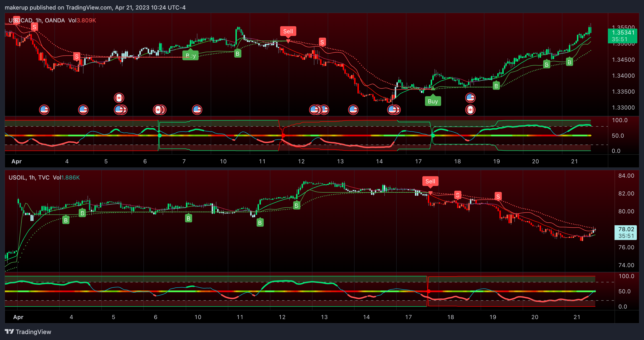Select the B marker on USOIL just after April 4

82,213
